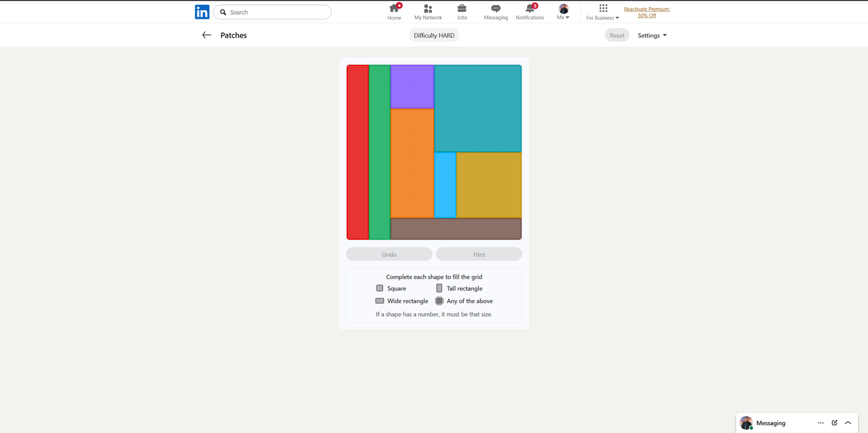This screenshot has width=868, height=433.
Task: Open the Messaging speech bubble icon
Action: click(x=496, y=9)
